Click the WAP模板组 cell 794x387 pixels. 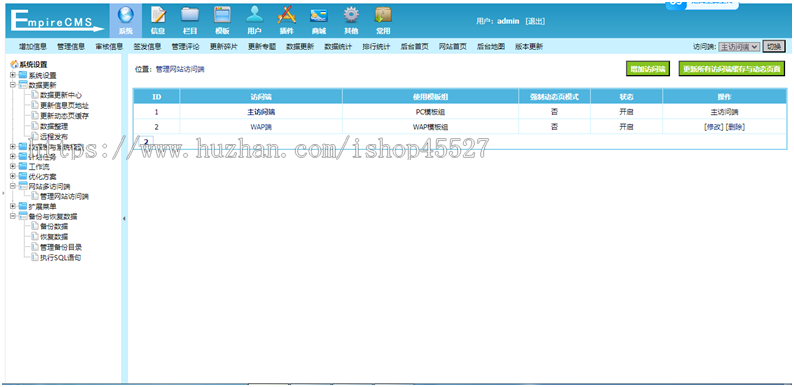point(430,127)
